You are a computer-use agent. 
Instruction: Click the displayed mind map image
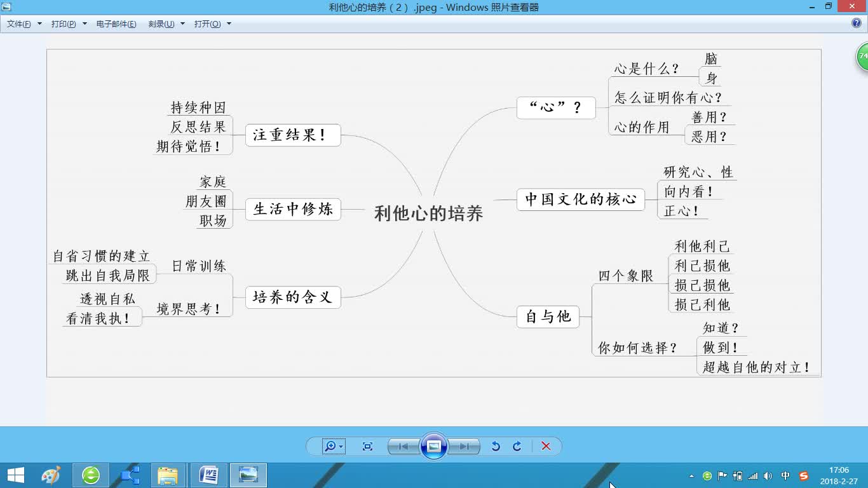click(434, 213)
